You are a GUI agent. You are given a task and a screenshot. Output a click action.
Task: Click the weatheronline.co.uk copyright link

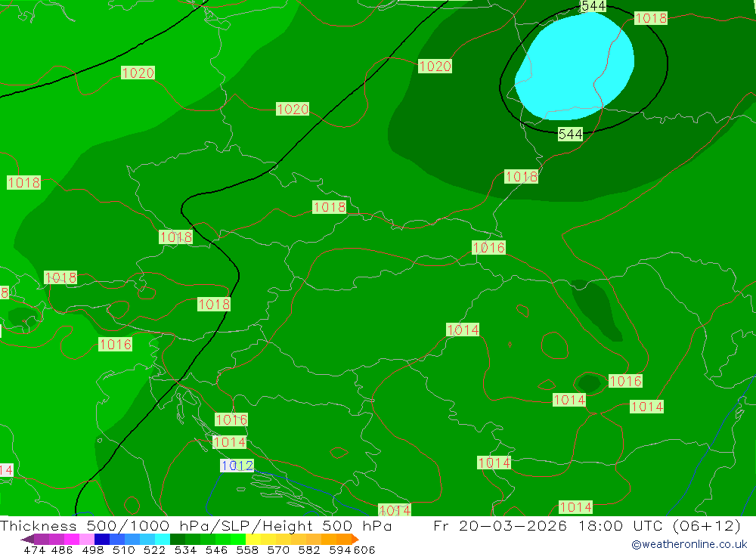(689, 544)
